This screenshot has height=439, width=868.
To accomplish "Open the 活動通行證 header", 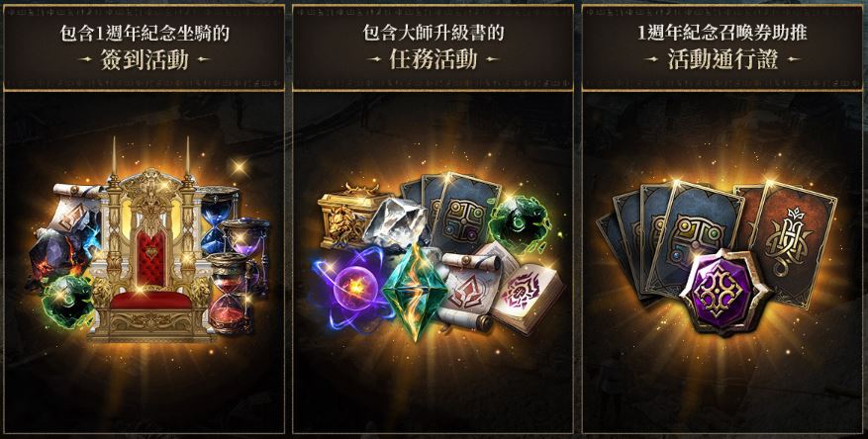I will (723, 59).
